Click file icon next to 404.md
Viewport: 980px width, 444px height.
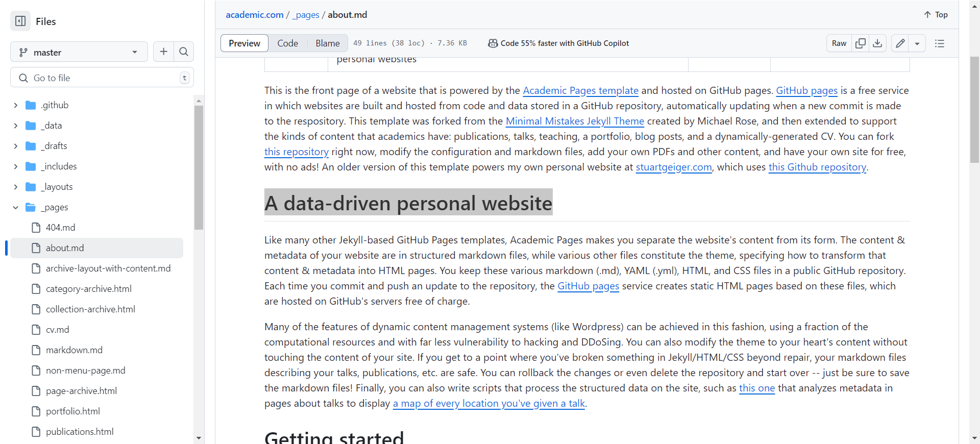tap(36, 228)
